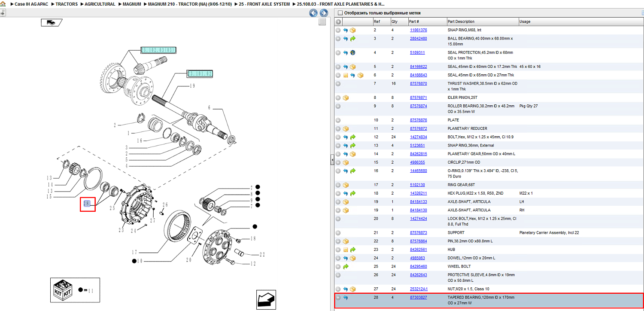Screen dimensions: 644x311
Task: Open the 25.102.03(03) reference label in diagram
Action: (158, 50)
